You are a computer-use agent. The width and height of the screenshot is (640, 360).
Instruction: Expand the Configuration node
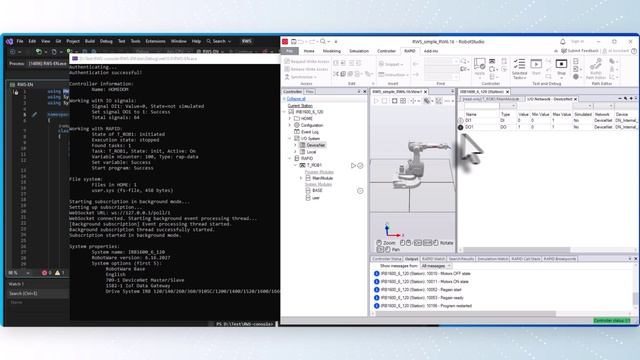[290, 125]
